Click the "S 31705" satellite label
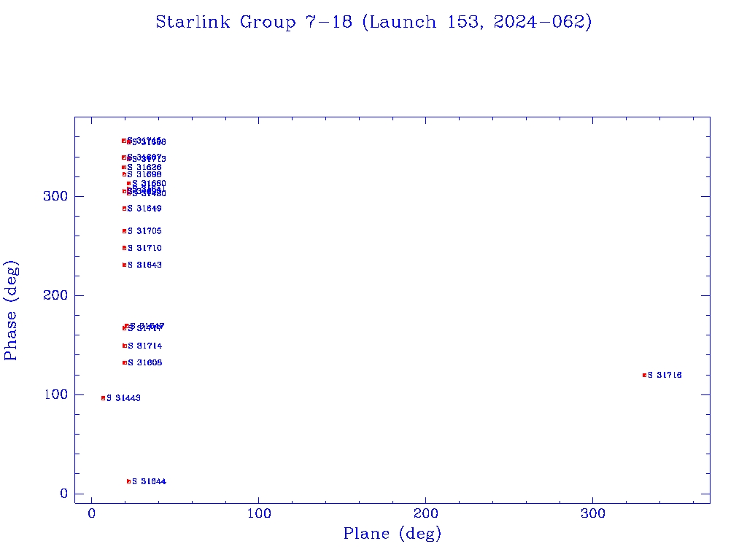 click(x=145, y=231)
